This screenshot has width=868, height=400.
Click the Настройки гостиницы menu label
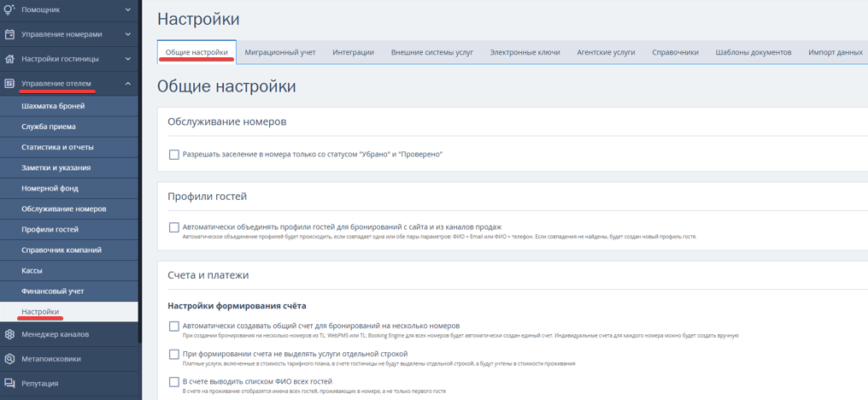pos(61,59)
